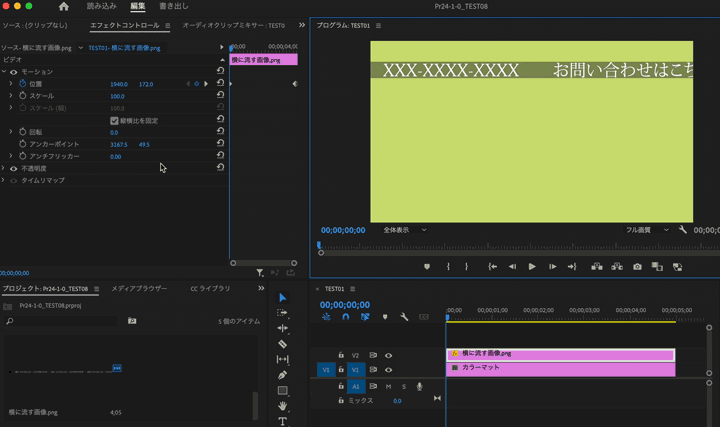Step forward one frame
The image size is (720, 427).
(x=552, y=267)
